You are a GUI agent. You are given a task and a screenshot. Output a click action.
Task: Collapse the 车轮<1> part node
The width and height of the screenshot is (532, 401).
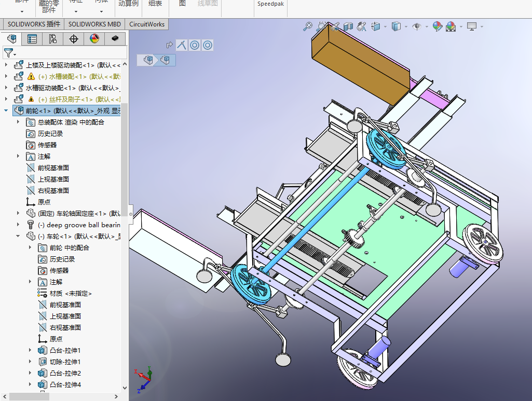[18, 236]
